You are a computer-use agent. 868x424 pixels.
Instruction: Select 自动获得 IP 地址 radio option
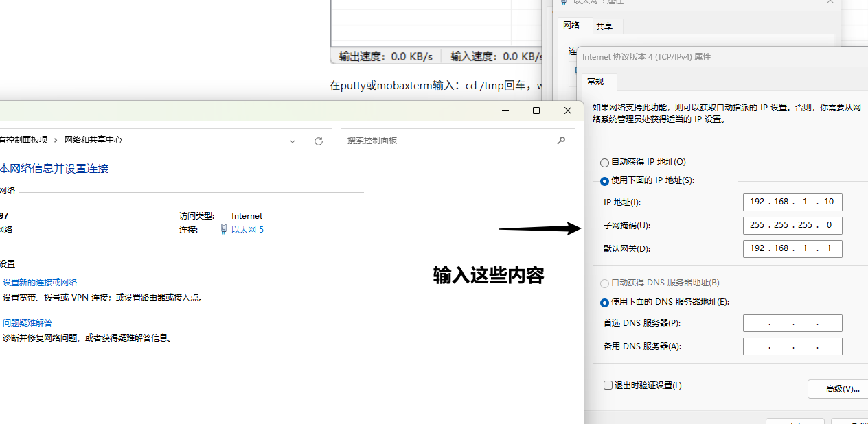point(604,163)
